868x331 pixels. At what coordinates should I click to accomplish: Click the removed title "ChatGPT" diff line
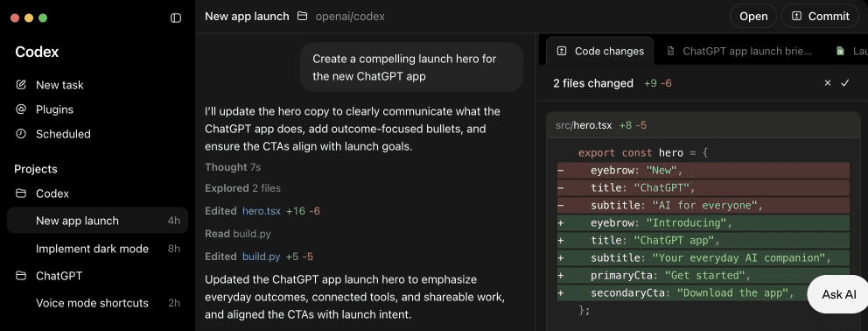(x=703, y=187)
